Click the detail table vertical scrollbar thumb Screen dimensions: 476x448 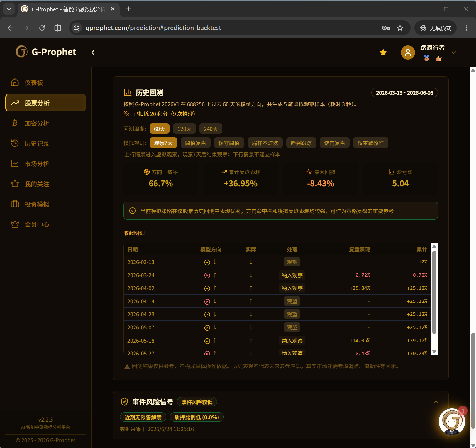click(434, 292)
